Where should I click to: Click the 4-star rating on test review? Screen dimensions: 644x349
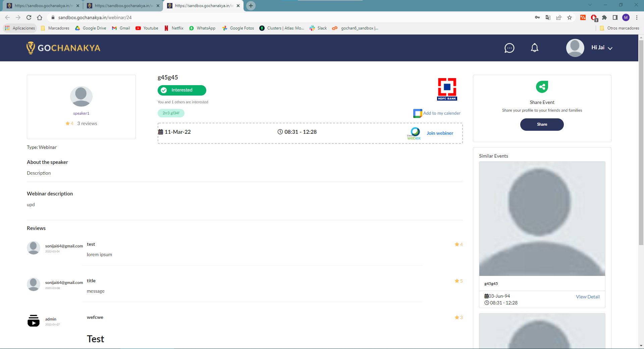(x=459, y=244)
